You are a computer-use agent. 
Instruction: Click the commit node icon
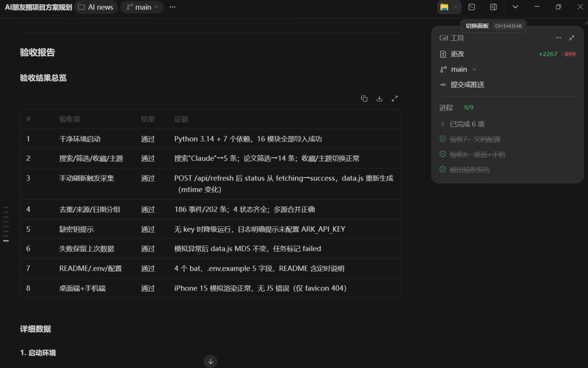click(x=443, y=85)
